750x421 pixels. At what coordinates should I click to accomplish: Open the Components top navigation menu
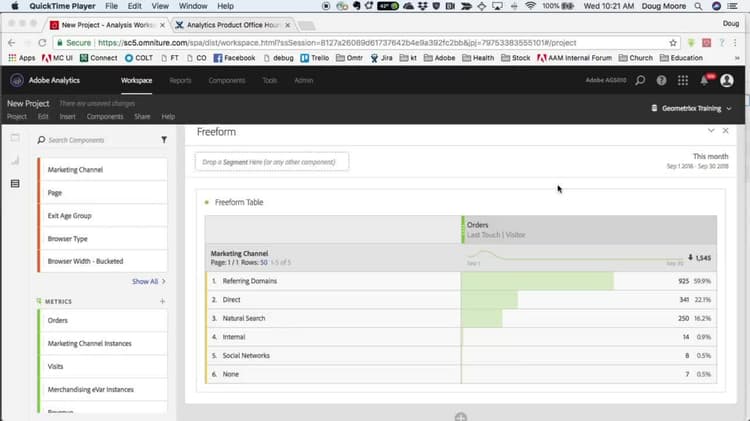[227, 80]
